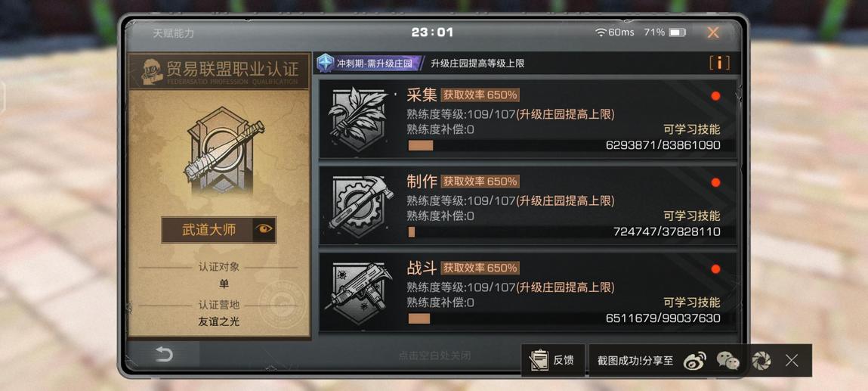Image resolution: width=868 pixels, height=391 pixels.
Task: Click the back arrow button
Action: coord(164,354)
